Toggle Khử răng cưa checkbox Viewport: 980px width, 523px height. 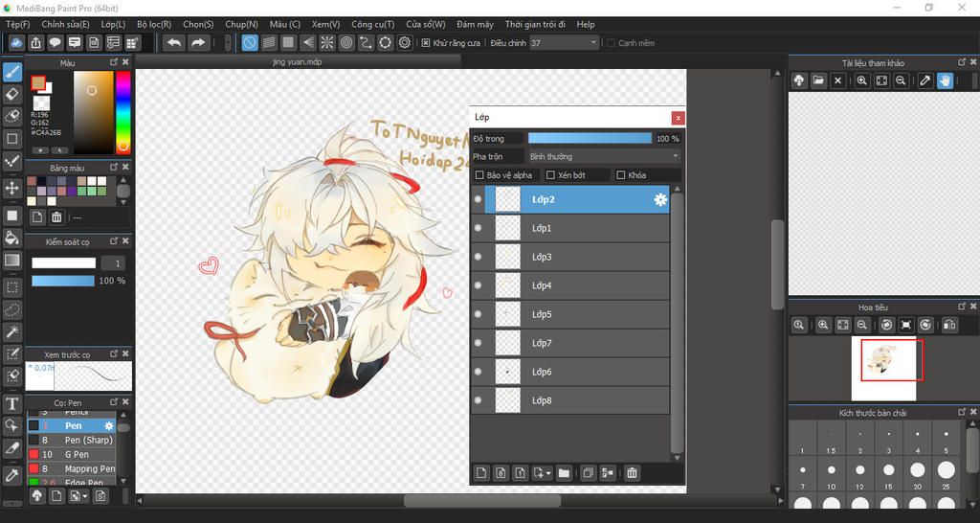tap(426, 43)
